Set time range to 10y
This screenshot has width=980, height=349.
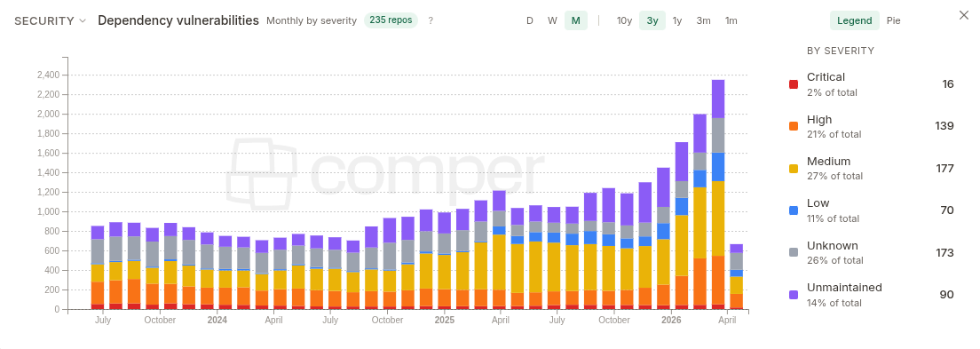624,20
